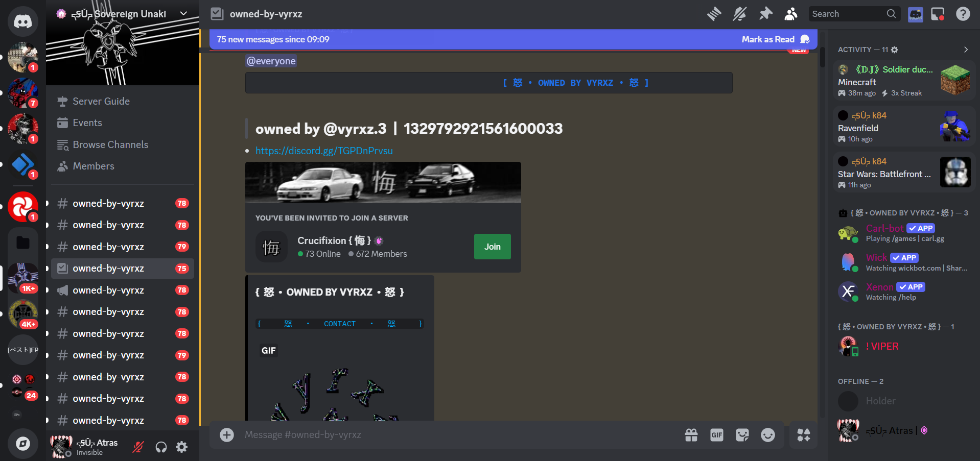This screenshot has width=980, height=461.
Task: Open the Server Guide
Action: (x=101, y=101)
